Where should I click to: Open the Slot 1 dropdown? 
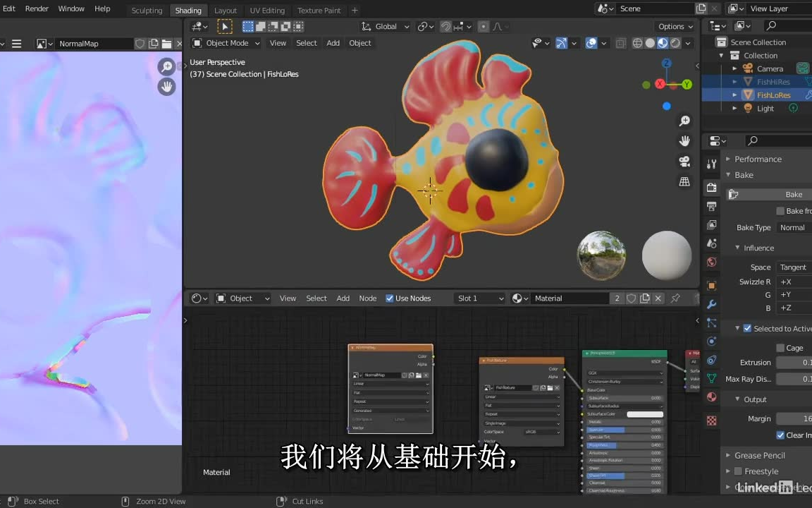point(479,298)
